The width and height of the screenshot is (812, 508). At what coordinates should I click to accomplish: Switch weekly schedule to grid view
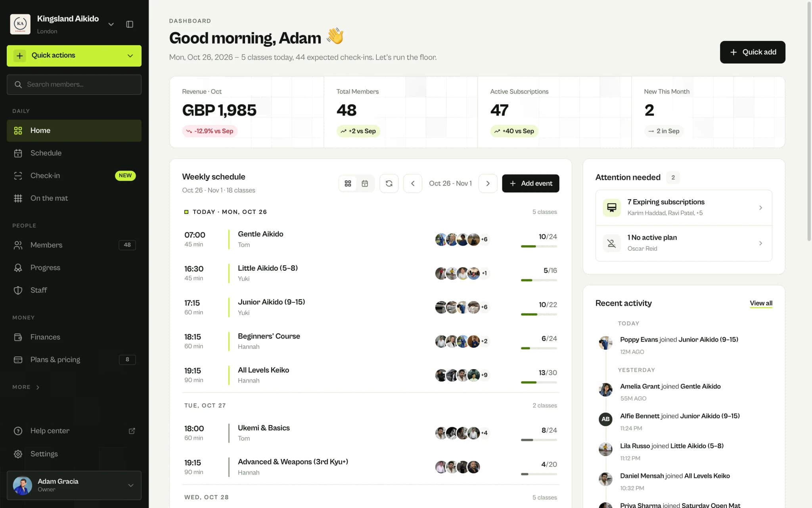(x=348, y=183)
